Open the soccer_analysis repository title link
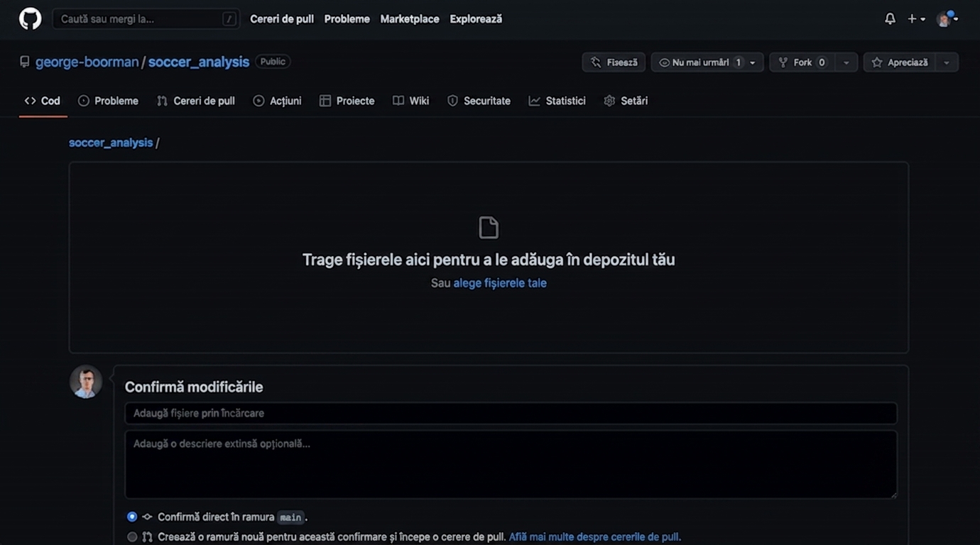 (x=199, y=62)
